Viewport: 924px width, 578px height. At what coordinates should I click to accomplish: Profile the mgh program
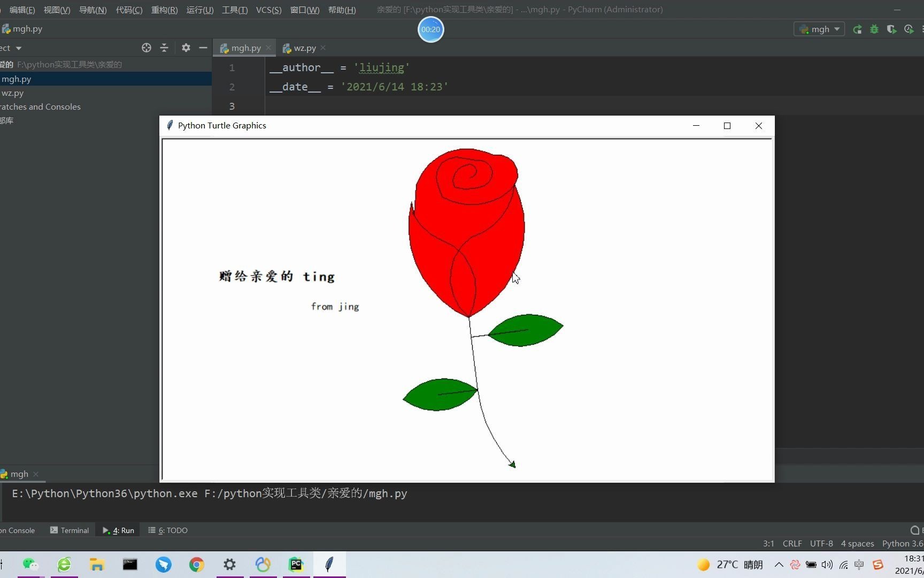[908, 29]
